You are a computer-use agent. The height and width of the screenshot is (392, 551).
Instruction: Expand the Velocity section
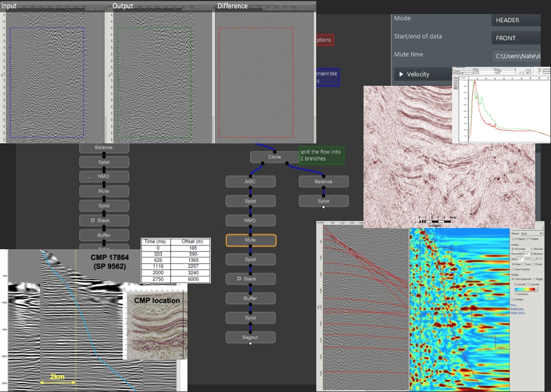(x=423, y=74)
